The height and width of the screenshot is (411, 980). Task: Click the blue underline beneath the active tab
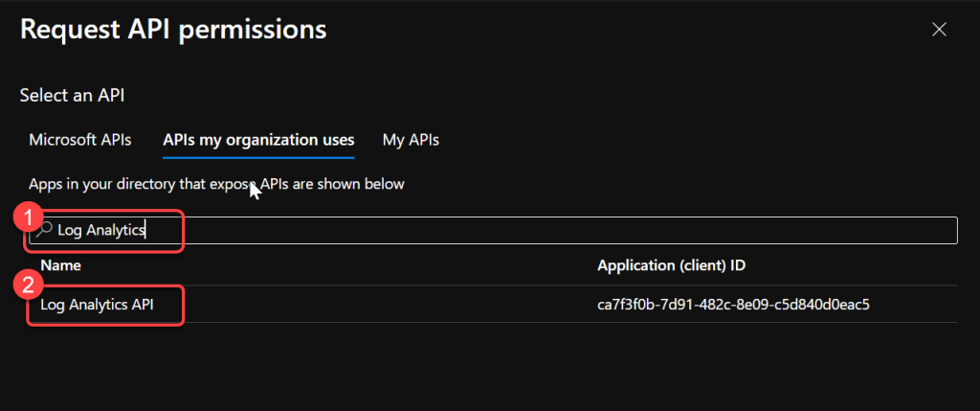pos(258,157)
